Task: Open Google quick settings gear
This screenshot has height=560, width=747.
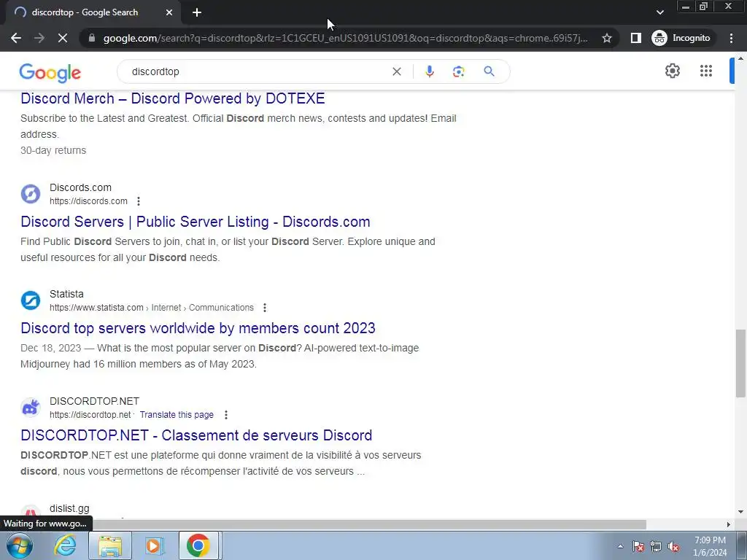Action: [672, 71]
